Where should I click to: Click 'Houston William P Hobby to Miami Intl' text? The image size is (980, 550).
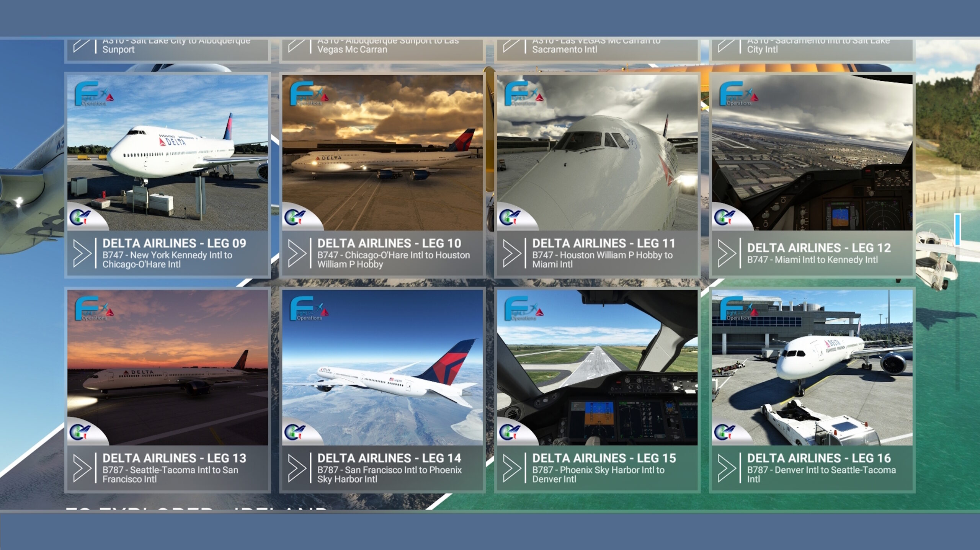602,260
